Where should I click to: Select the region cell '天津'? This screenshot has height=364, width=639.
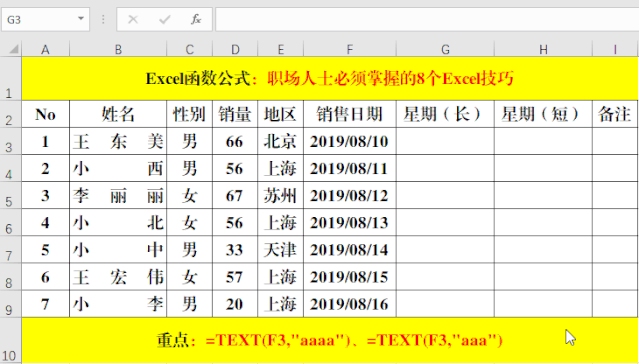pos(280,249)
